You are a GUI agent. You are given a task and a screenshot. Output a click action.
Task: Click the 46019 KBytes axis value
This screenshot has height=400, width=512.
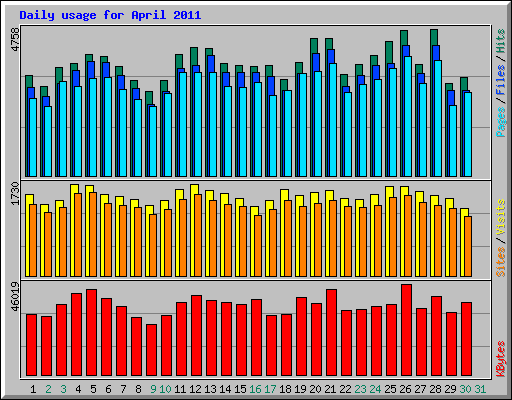point(15,297)
